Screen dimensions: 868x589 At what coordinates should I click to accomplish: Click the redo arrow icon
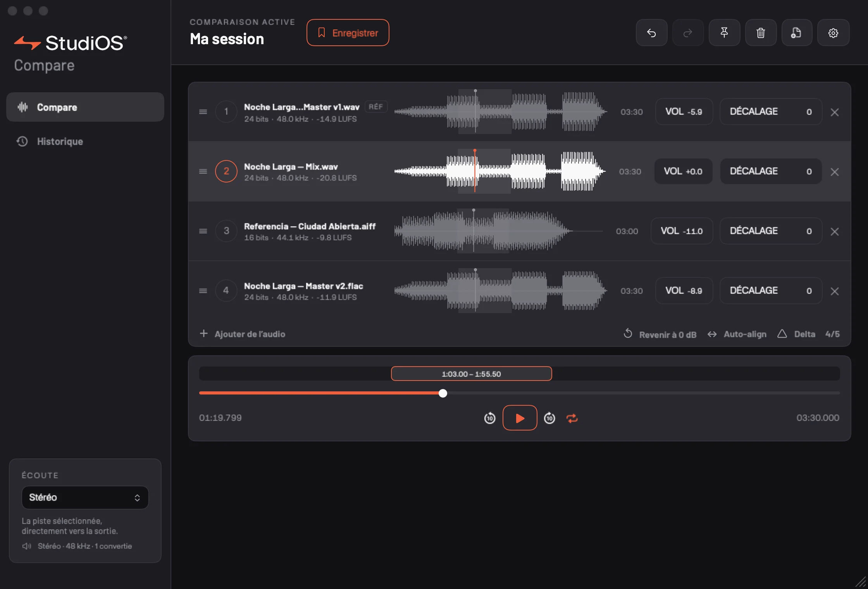click(x=688, y=33)
